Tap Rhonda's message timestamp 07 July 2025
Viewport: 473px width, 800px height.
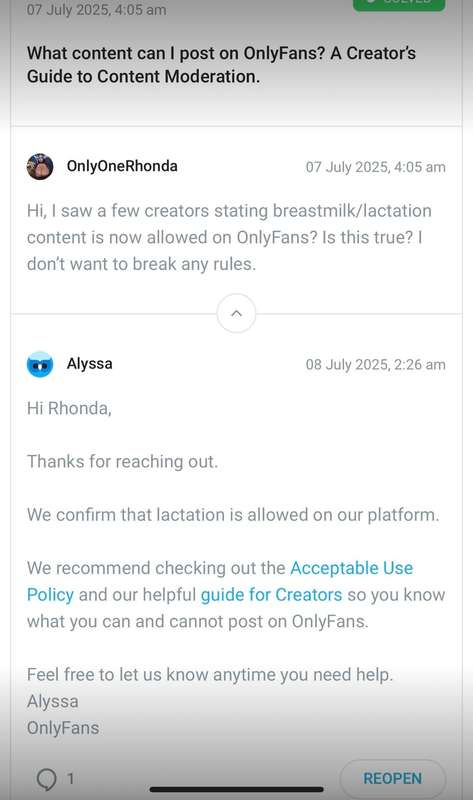point(376,167)
